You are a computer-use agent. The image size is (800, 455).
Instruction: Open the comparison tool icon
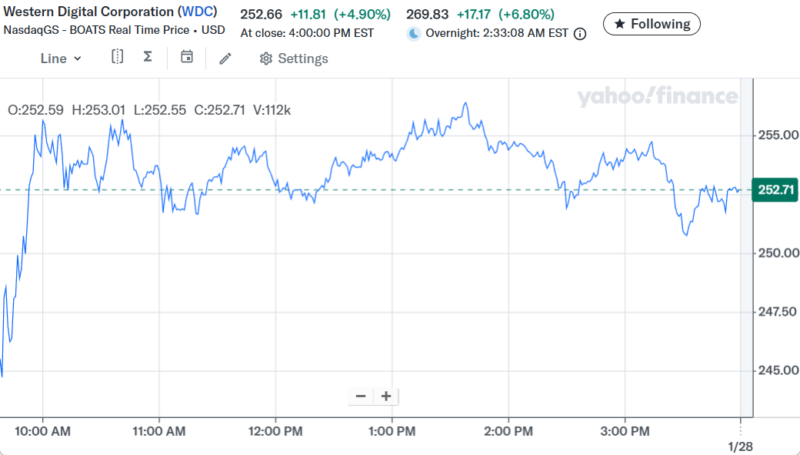pos(118,58)
